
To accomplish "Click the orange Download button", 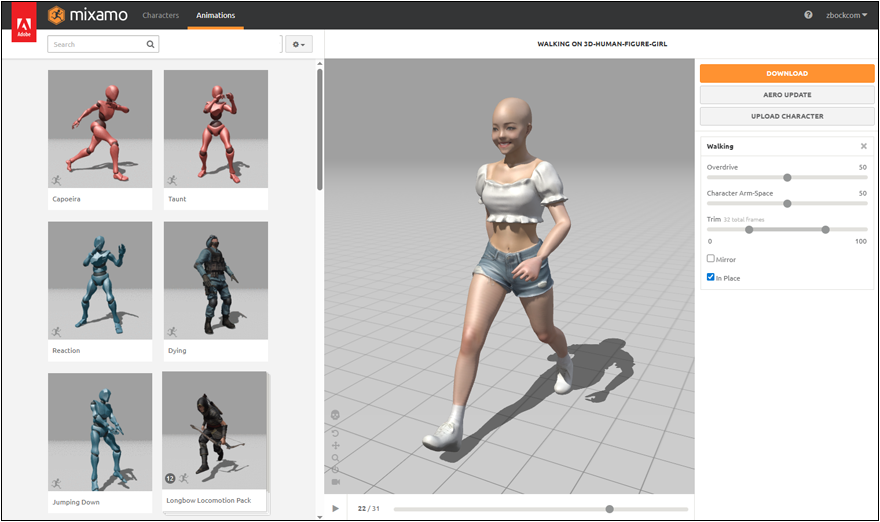I will coord(787,73).
